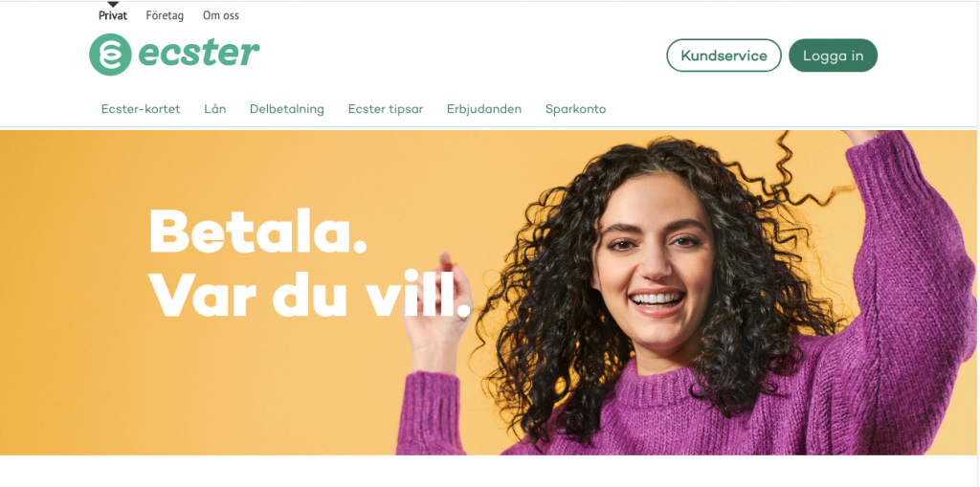Viewport: 980px width, 487px height.
Task: Open the Ecster-kortet menu item
Action: point(141,109)
